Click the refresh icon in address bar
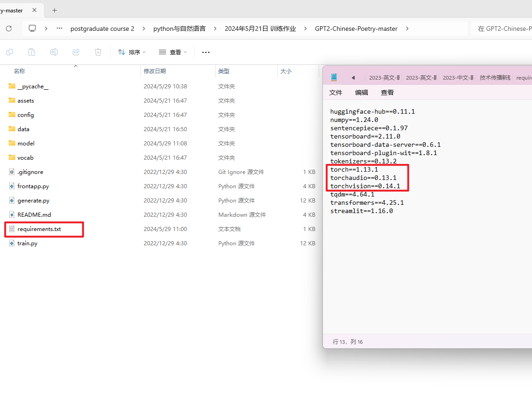Viewport: 532px width, 399px height. (x=9, y=29)
